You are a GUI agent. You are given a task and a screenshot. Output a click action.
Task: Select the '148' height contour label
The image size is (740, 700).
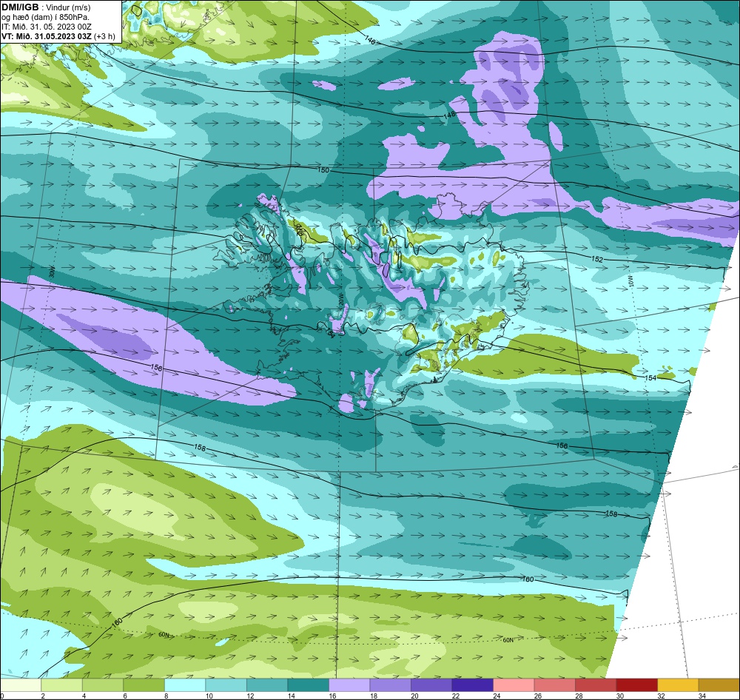(x=449, y=115)
